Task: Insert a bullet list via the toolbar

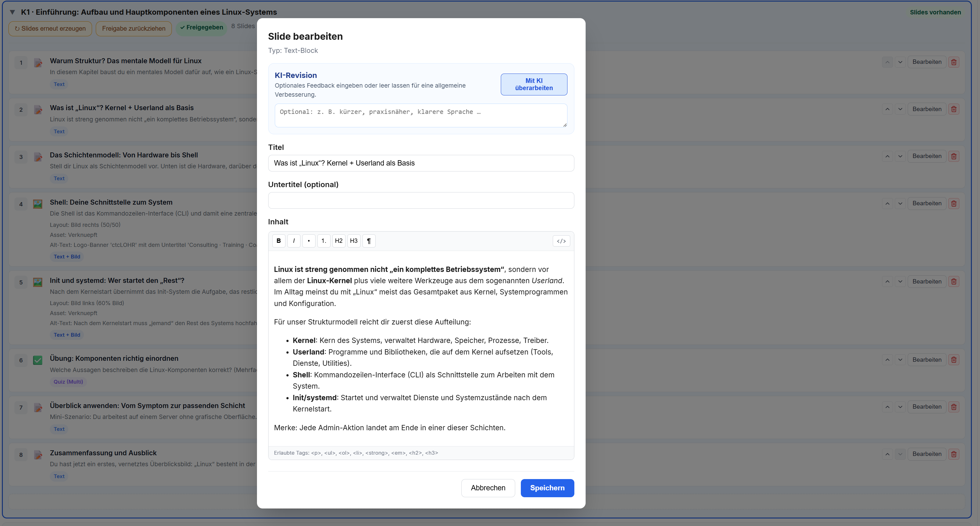Action: pyautogui.click(x=309, y=241)
